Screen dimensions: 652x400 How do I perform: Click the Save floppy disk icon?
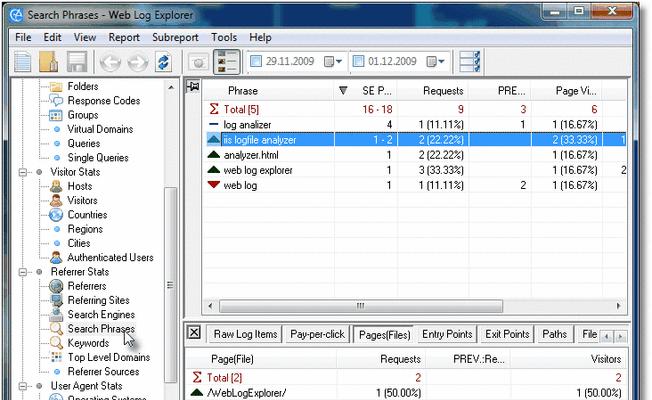(x=77, y=62)
